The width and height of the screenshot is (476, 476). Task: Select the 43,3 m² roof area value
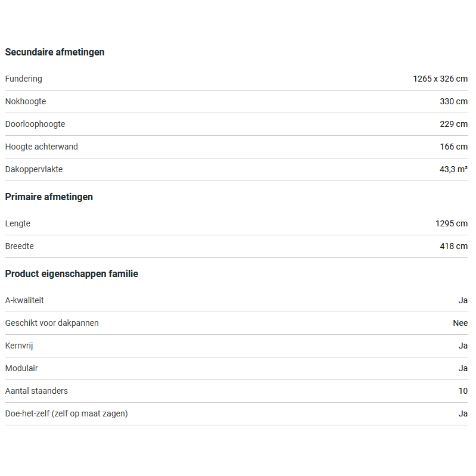[453, 169]
